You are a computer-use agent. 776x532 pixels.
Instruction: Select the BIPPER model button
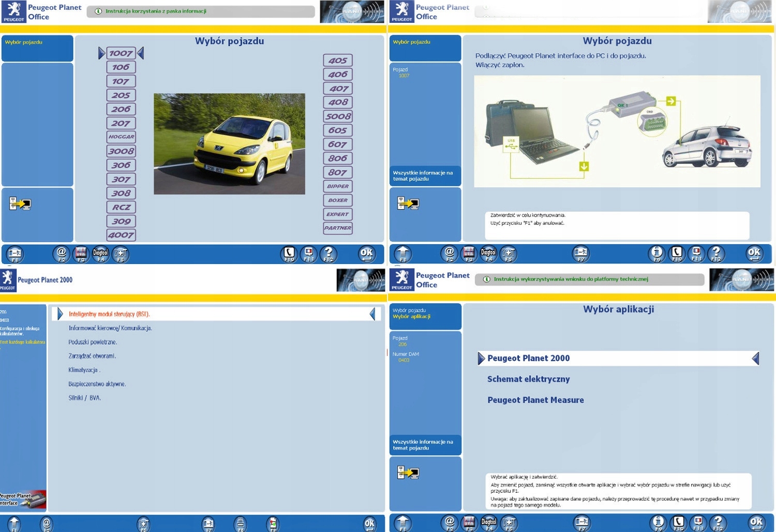pyautogui.click(x=338, y=186)
